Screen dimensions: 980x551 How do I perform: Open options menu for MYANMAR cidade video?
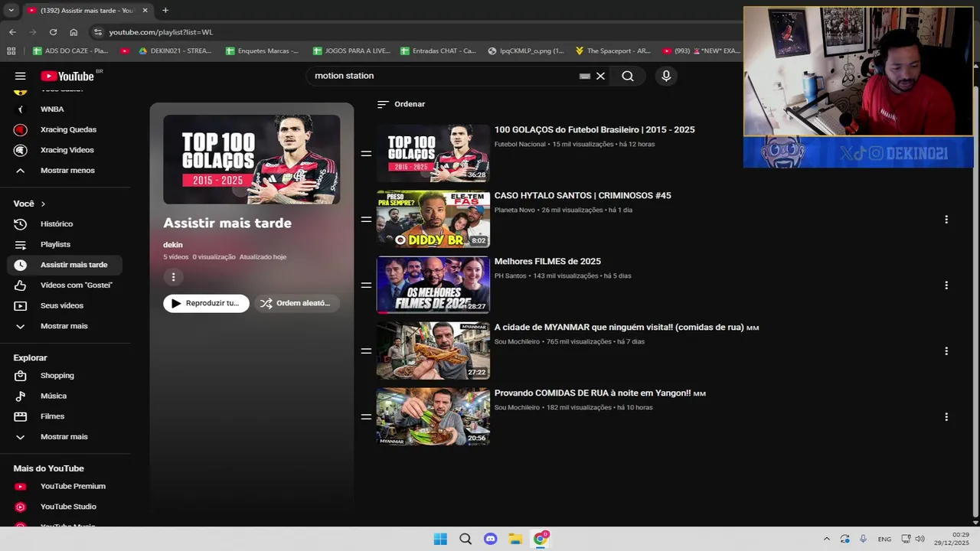tap(946, 351)
